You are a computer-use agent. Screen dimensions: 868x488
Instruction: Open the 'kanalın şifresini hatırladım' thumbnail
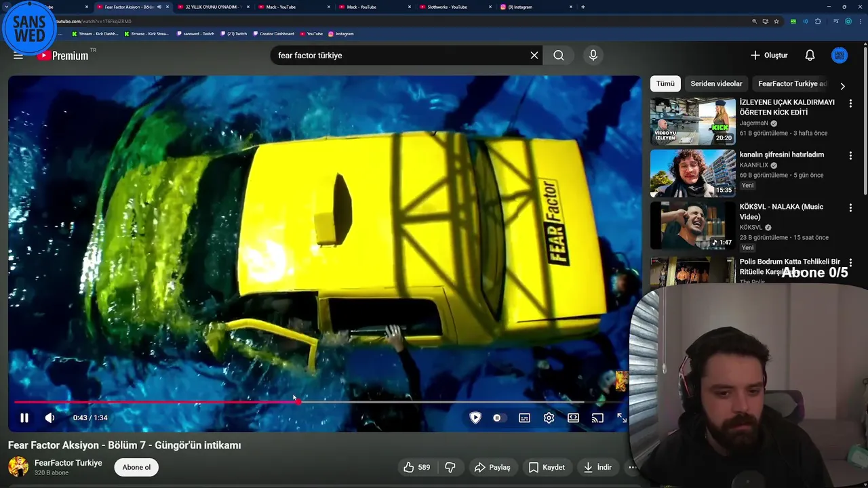(x=692, y=174)
